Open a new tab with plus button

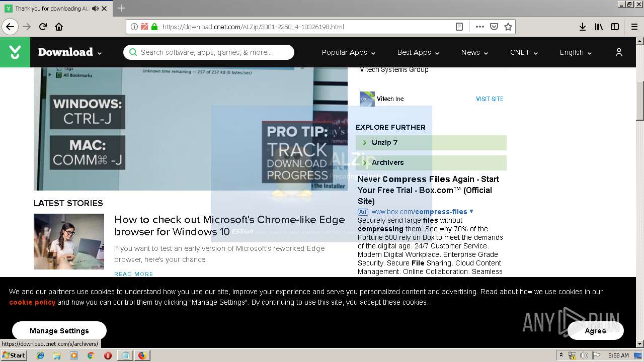click(121, 8)
